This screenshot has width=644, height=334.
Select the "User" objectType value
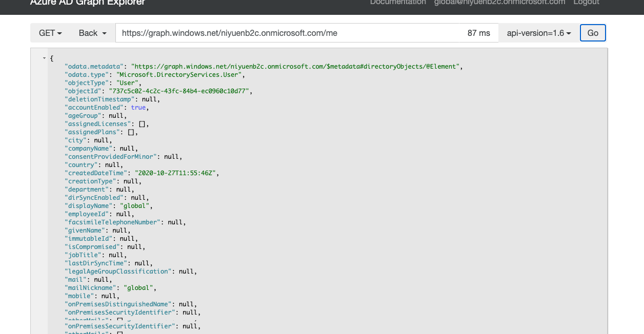pos(128,83)
